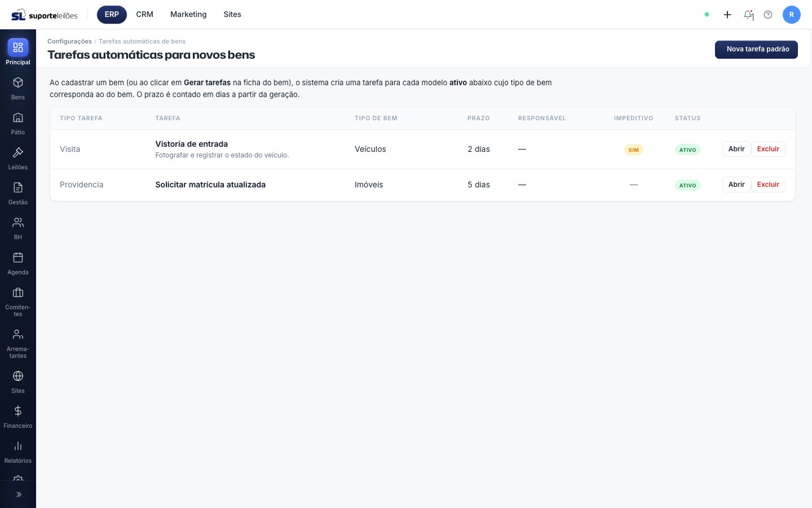Click the TIPO TAREFA column header
Image resolution: width=812 pixels, height=508 pixels.
[81, 119]
